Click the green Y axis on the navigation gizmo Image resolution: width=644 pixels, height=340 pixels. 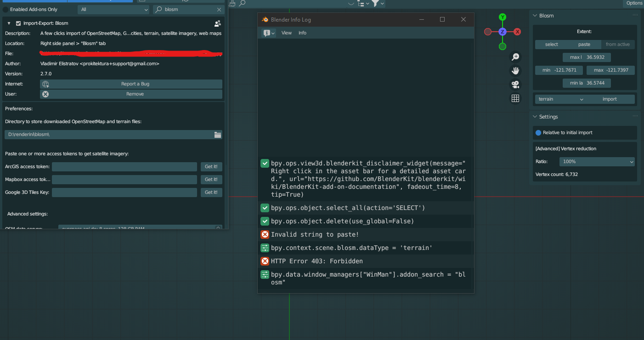[x=502, y=17]
